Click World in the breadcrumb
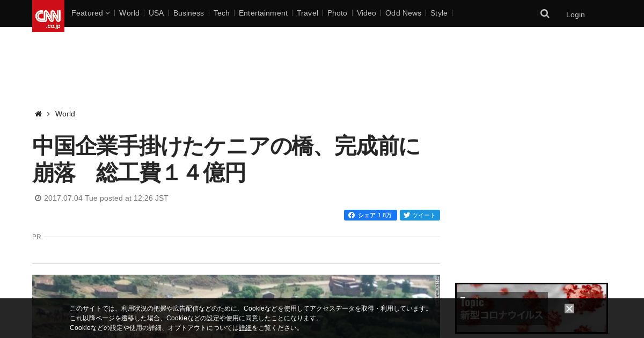644x338 pixels. 65,114
